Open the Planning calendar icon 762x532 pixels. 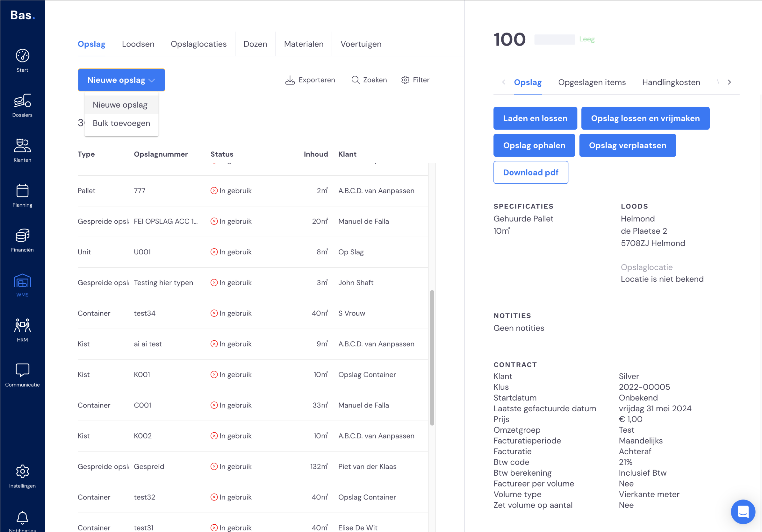(x=22, y=190)
